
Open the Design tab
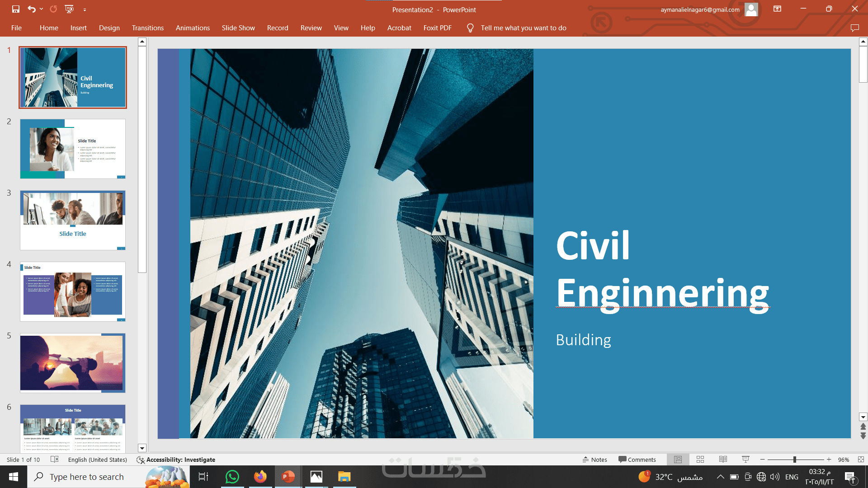click(x=109, y=28)
